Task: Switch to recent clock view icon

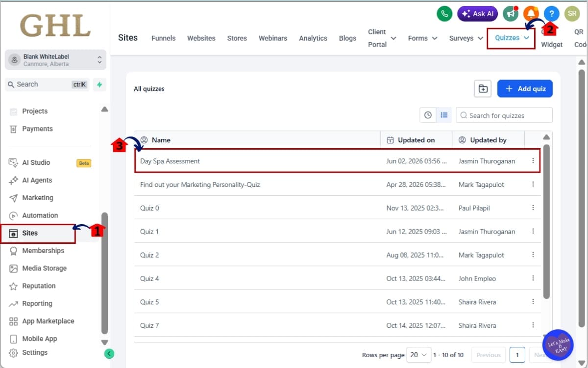Action: 428,115
